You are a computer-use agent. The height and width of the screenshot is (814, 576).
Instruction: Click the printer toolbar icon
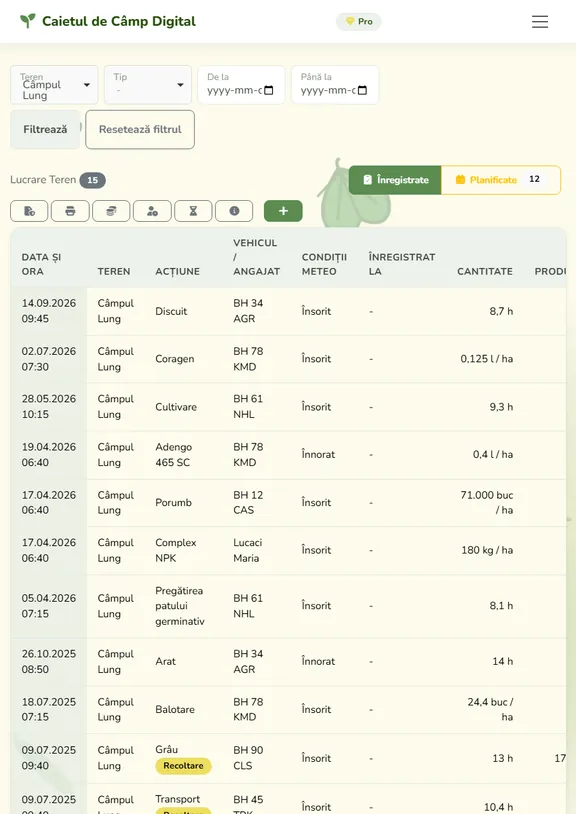[x=70, y=211]
